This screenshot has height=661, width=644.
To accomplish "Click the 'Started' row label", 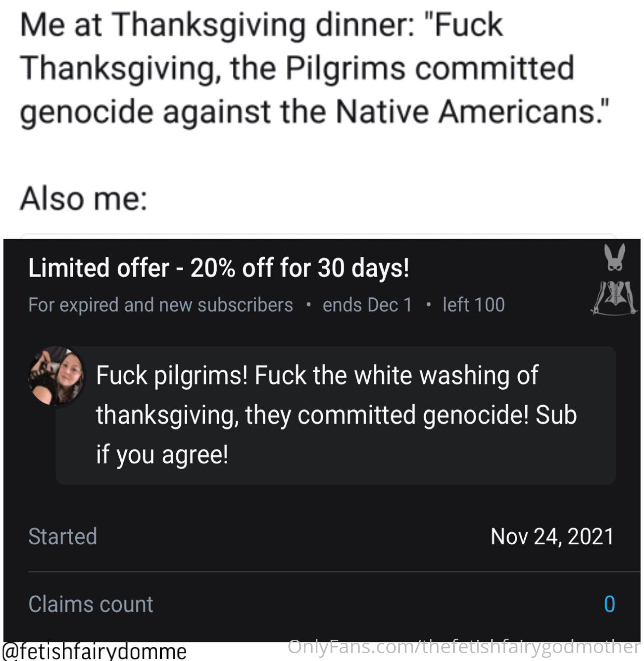I will 63,536.
